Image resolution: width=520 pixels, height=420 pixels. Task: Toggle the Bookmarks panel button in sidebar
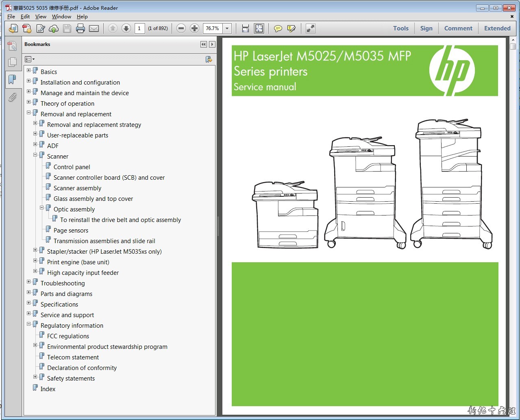coord(12,79)
